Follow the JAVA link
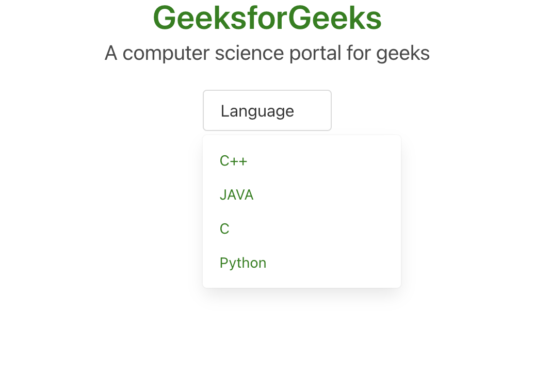 tap(237, 195)
